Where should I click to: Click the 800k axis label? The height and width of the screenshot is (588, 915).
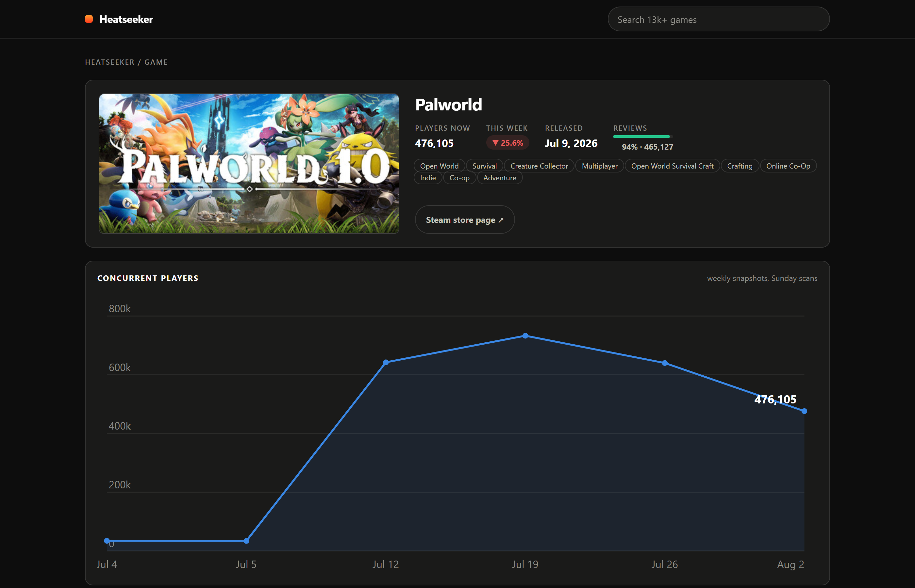pos(120,308)
